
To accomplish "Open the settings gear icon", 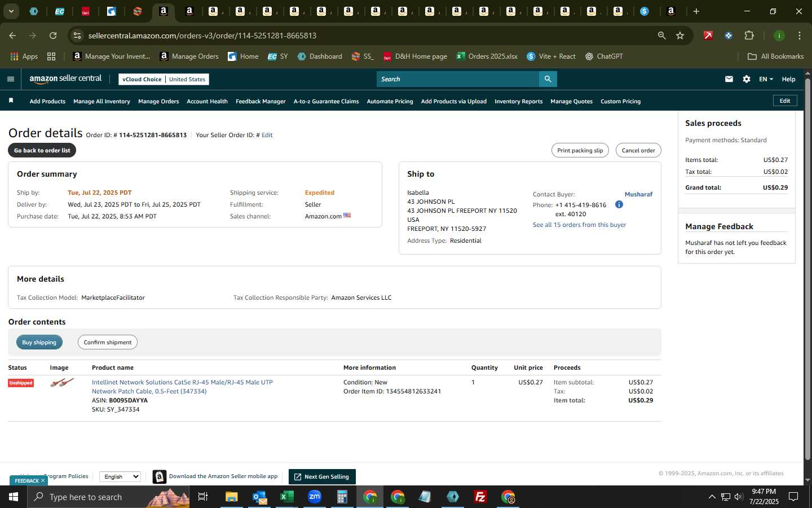I will [x=747, y=79].
